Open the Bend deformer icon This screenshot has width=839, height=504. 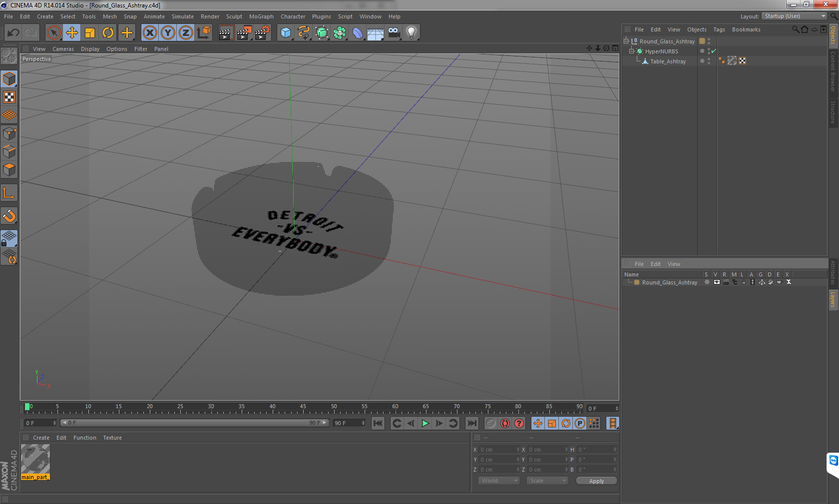(x=358, y=33)
